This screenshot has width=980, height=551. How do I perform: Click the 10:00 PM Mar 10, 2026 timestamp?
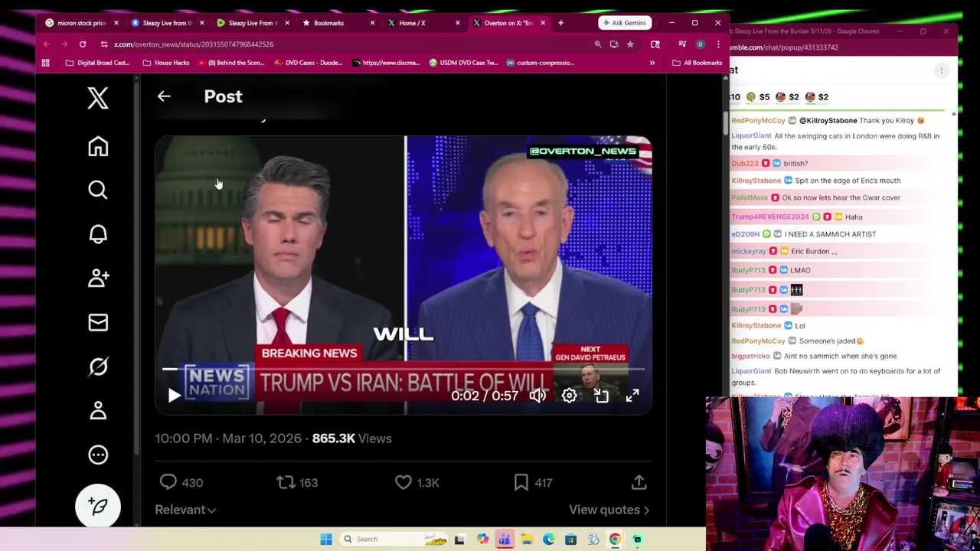pyautogui.click(x=228, y=439)
